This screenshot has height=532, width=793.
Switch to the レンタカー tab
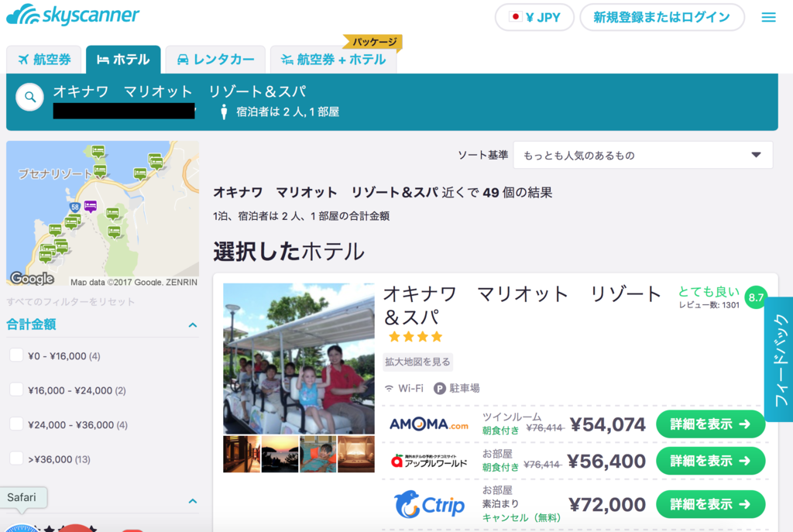click(215, 60)
